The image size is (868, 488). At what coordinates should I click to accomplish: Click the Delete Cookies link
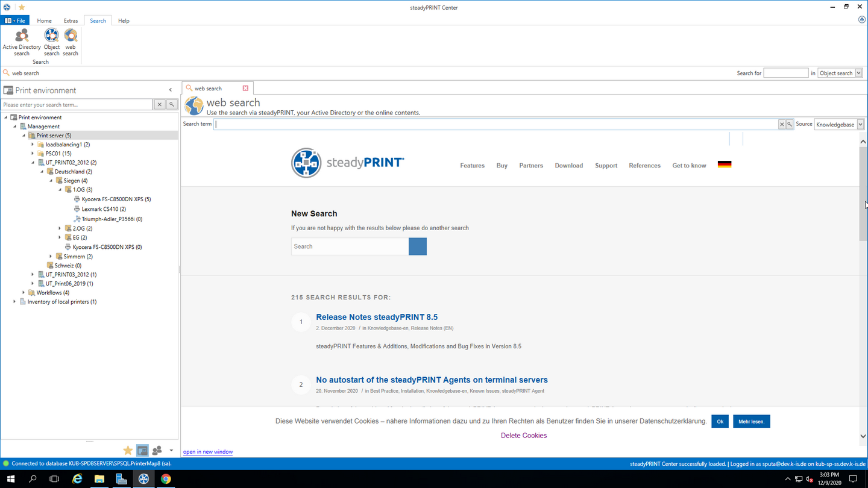tap(524, 436)
